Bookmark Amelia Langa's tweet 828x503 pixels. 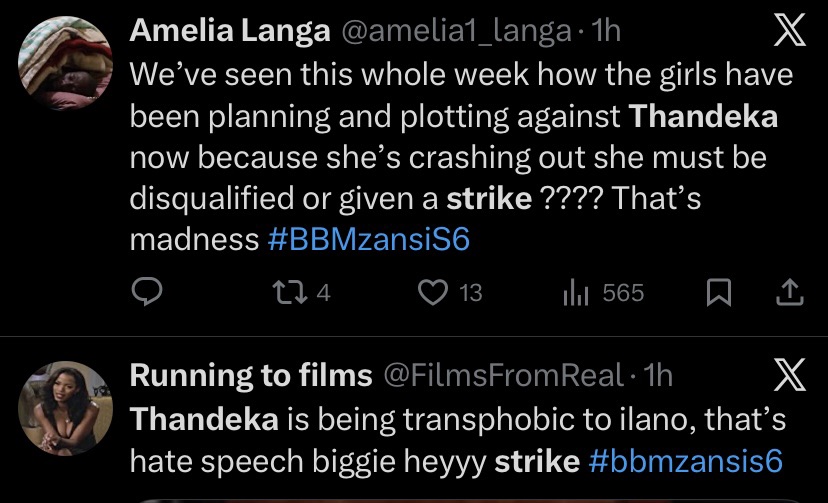pos(717,292)
